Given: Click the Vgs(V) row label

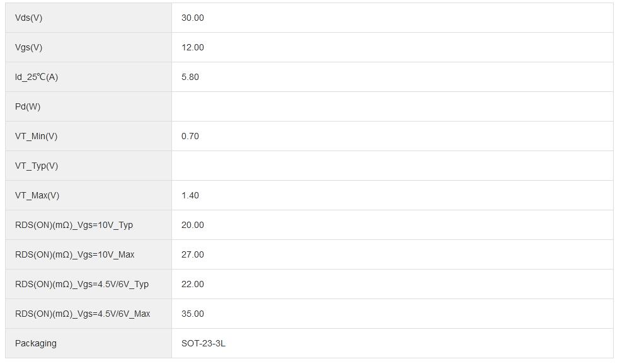Looking at the screenshot, I should (x=29, y=47).
